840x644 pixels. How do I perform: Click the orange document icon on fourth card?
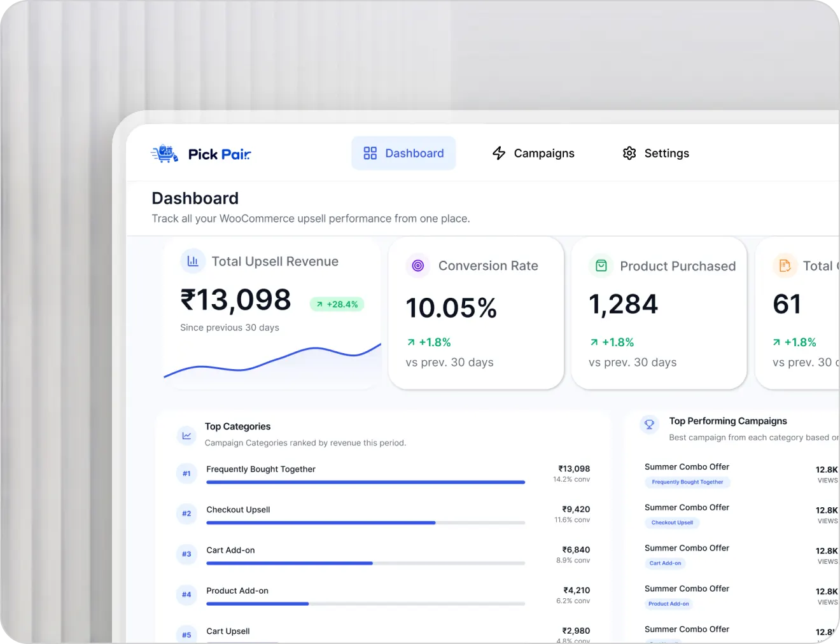click(785, 265)
